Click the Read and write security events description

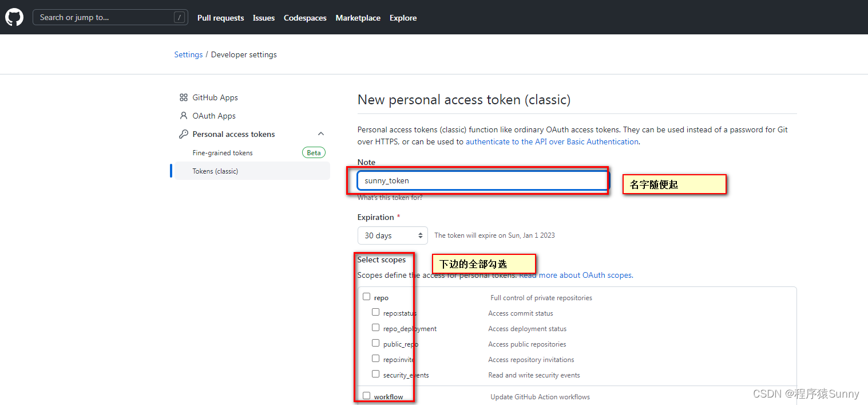coord(534,375)
